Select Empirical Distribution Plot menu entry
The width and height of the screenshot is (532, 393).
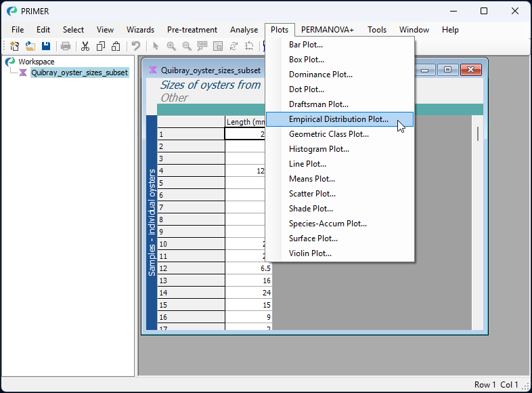(x=338, y=119)
